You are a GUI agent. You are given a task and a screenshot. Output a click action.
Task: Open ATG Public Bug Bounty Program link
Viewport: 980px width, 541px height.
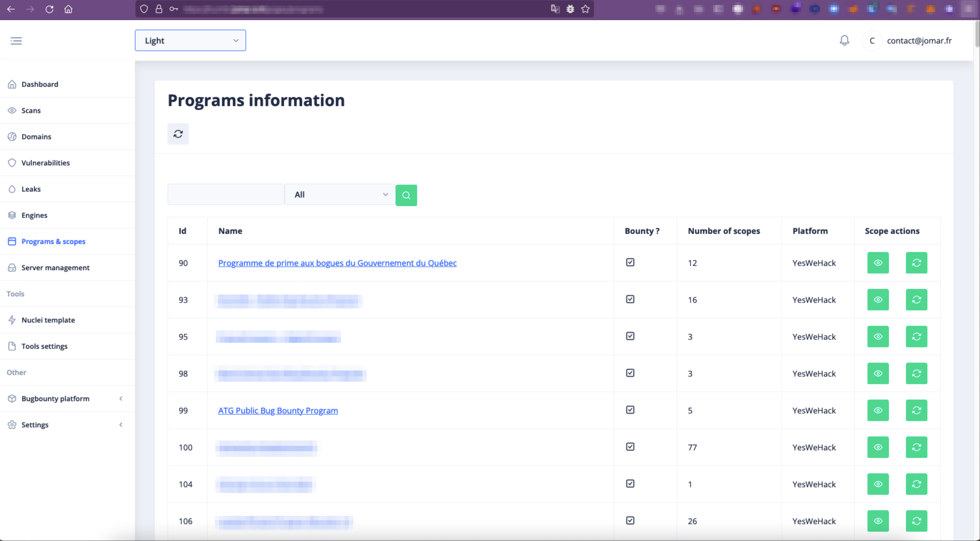point(278,410)
